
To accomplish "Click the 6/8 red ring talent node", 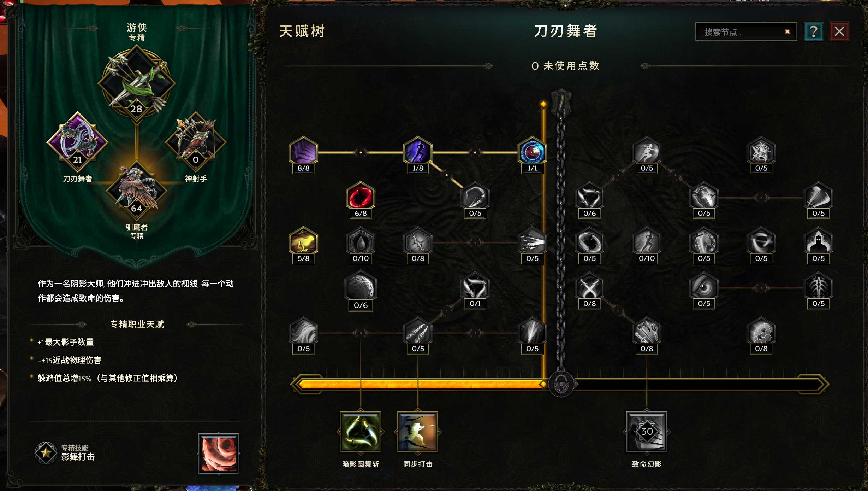I will point(361,197).
